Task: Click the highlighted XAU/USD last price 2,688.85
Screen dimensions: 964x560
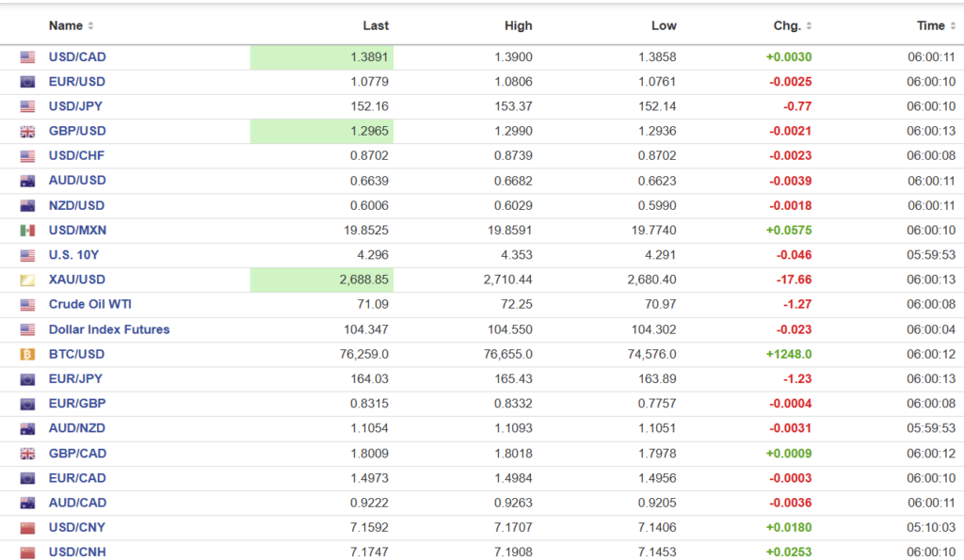Action: 362,280
